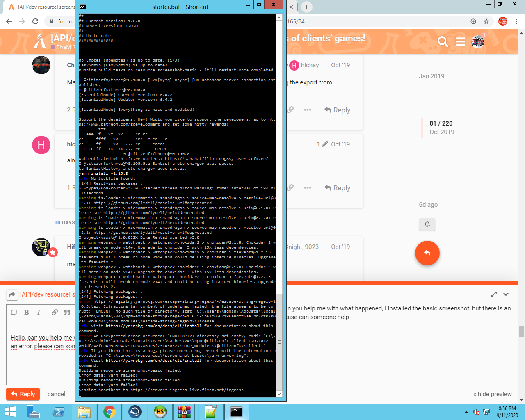Viewport: 525px width, 420px height.
Task: Cancel the reply draft
Action: (x=56, y=394)
